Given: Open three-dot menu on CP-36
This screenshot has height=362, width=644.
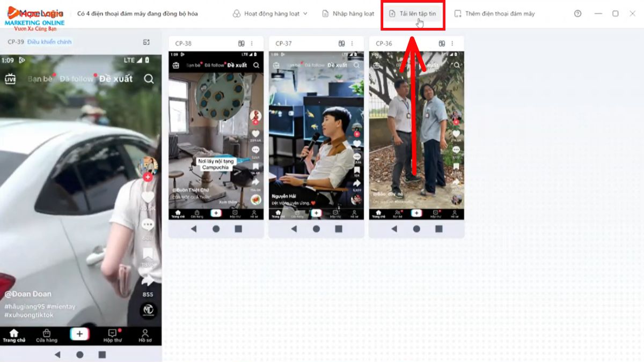Looking at the screenshot, I should [452, 43].
